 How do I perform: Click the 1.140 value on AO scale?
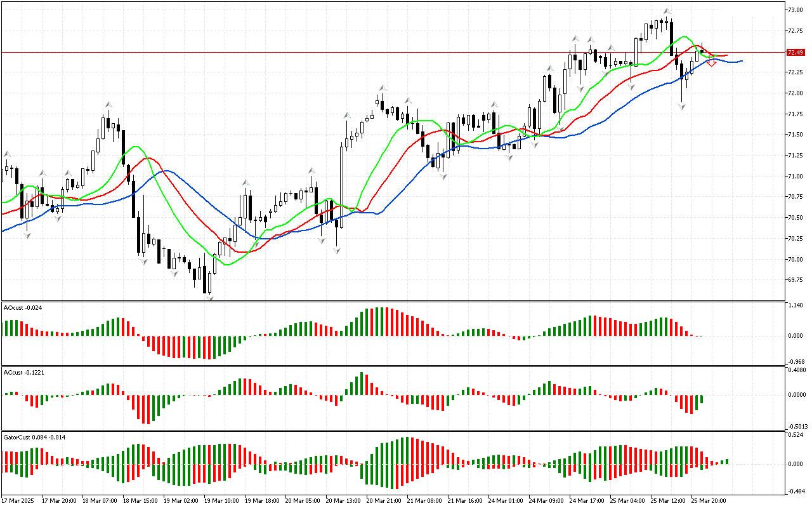pyautogui.click(x=796, y=306)
